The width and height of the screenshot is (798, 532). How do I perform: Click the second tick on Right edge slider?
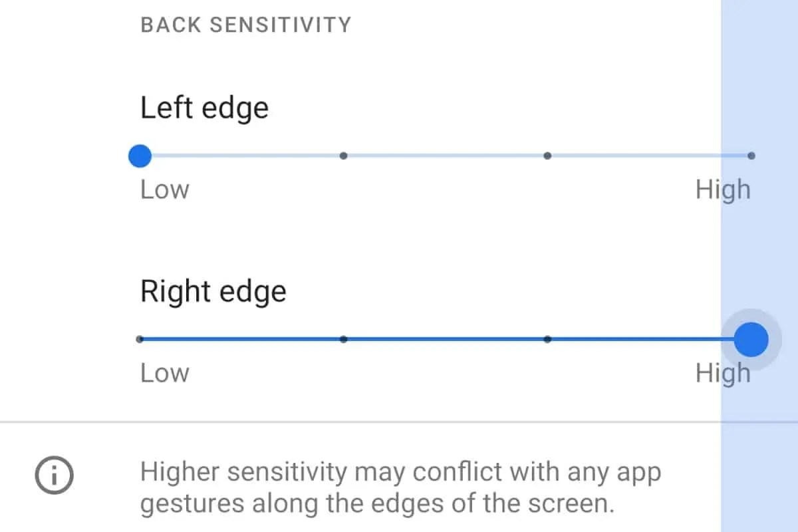click(343, 339)
